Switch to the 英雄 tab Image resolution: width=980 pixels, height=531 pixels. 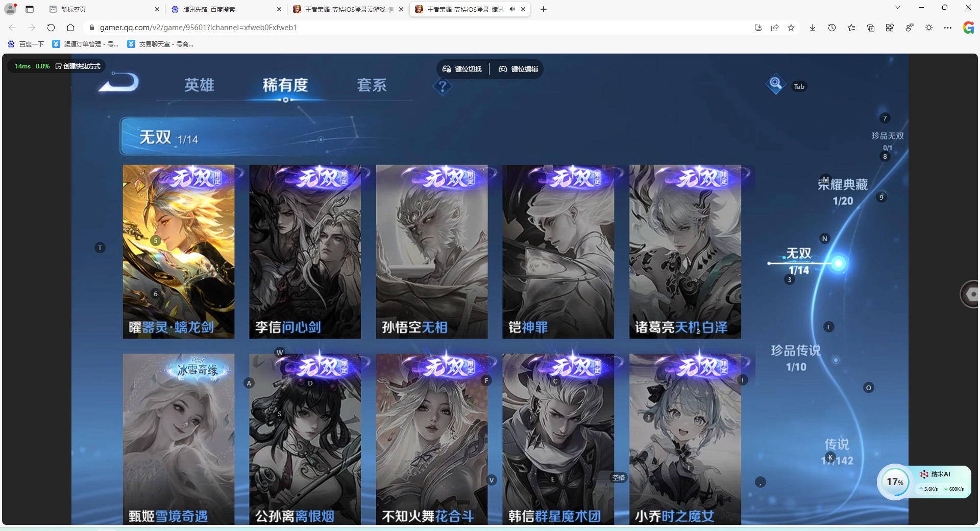point(199,85)
